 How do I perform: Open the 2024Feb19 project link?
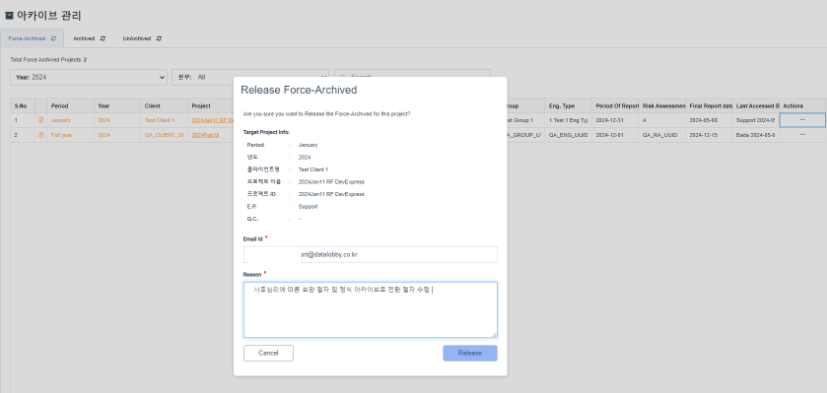tap(205, 135)
